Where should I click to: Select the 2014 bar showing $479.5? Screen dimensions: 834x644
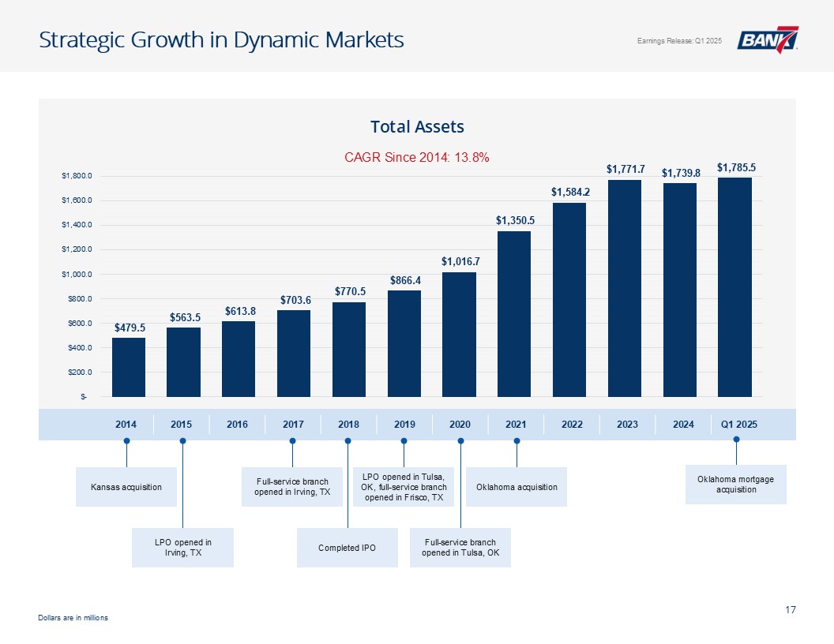pos(129,367)
